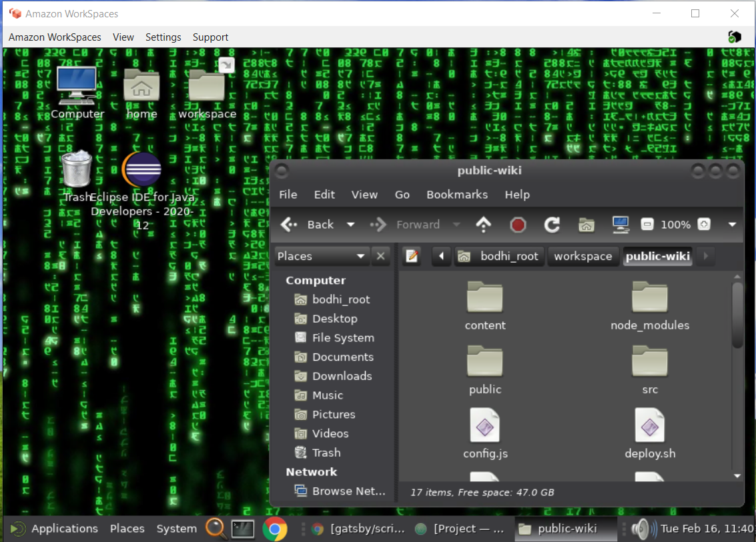
Task: Select public-wiki path button
Action: click(x=658, y=256)
